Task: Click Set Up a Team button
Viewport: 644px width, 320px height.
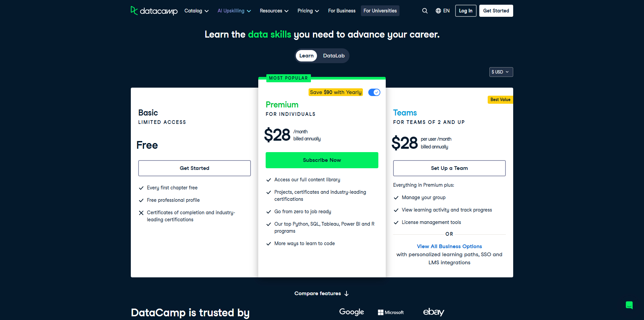Action: (449, 168)
